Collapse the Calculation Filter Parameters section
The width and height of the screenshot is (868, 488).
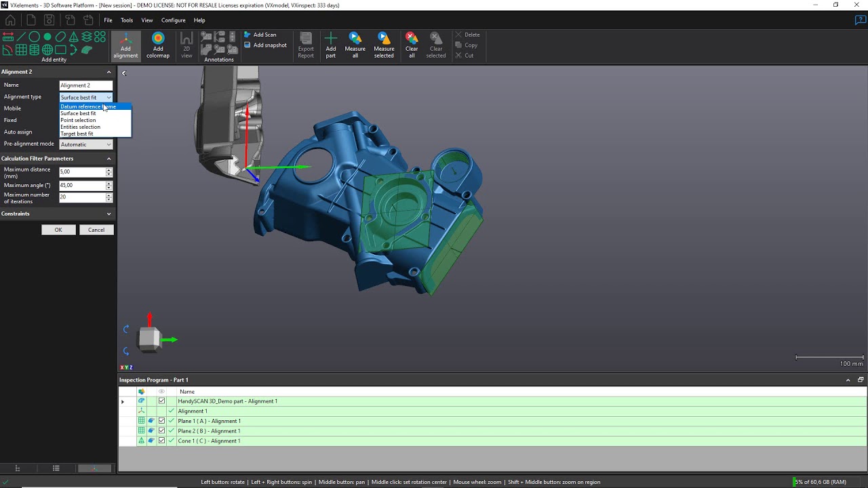tap(108, 158)
